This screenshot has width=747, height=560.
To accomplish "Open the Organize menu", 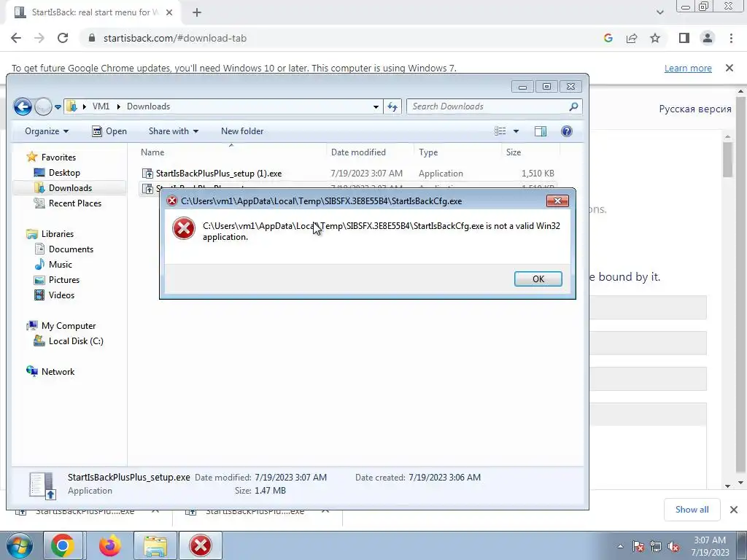I will (47, 131).
